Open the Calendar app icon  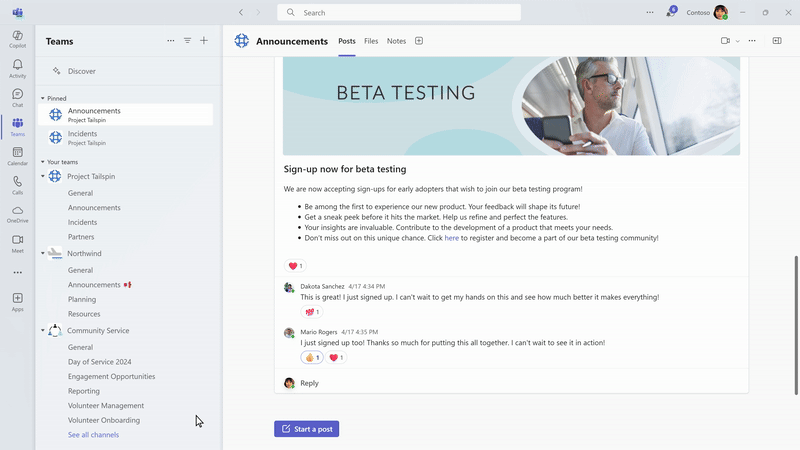(x=17, y=156)
